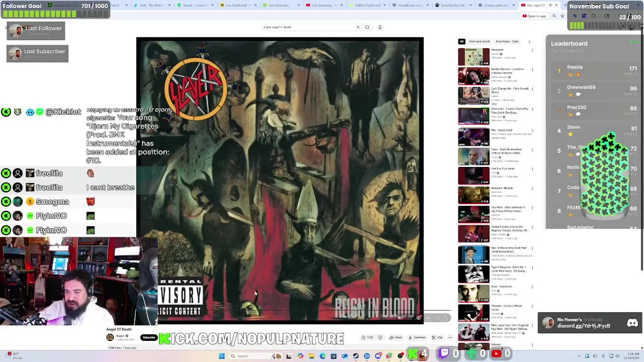
Task: Open options menu for Elton John video
Action: (x=532, y=109)
